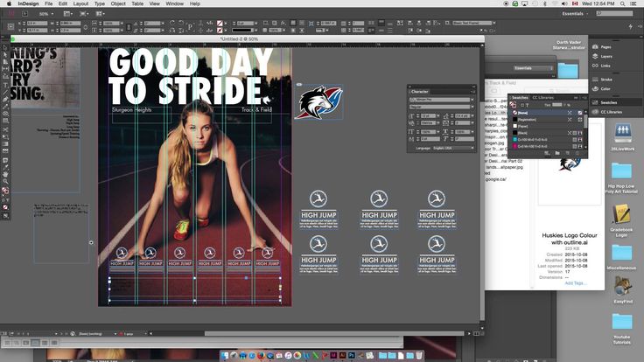This screenshot has height=362, width=644.
Task: Open the Window menu
Action: tap(174, 3)
